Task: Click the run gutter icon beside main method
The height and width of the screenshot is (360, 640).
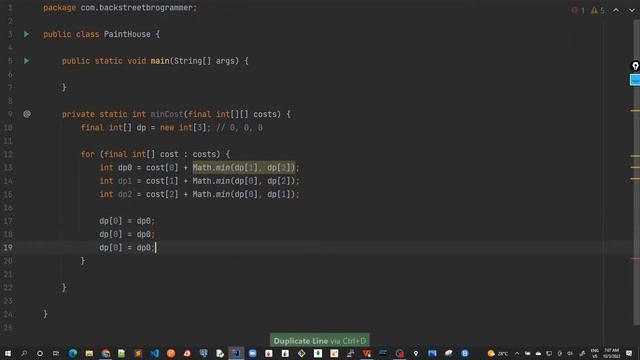Action: pos(27,61)
